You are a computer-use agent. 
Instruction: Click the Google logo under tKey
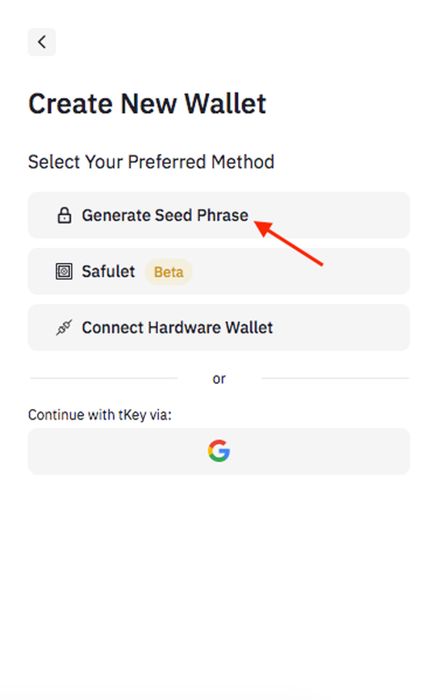pos(219,451)
